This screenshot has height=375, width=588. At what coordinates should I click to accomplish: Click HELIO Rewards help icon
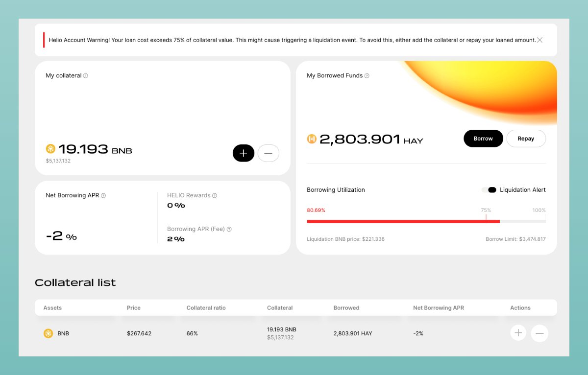pos(215,196)
